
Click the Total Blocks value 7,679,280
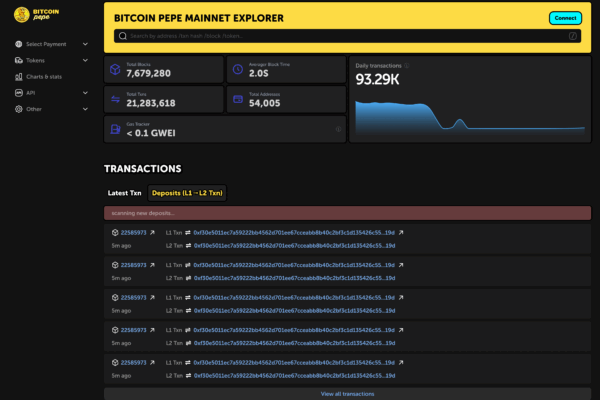pos(148,73)
